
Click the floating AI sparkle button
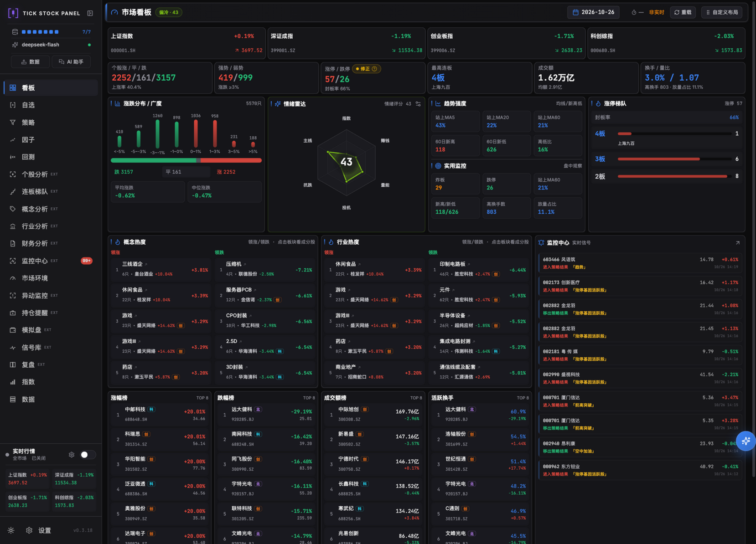[x=746, y=441]
